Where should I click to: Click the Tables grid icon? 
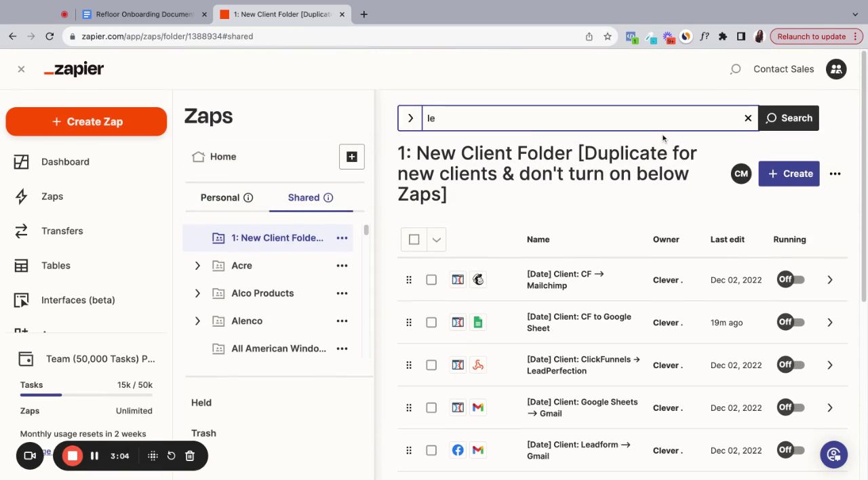point(22,266)
